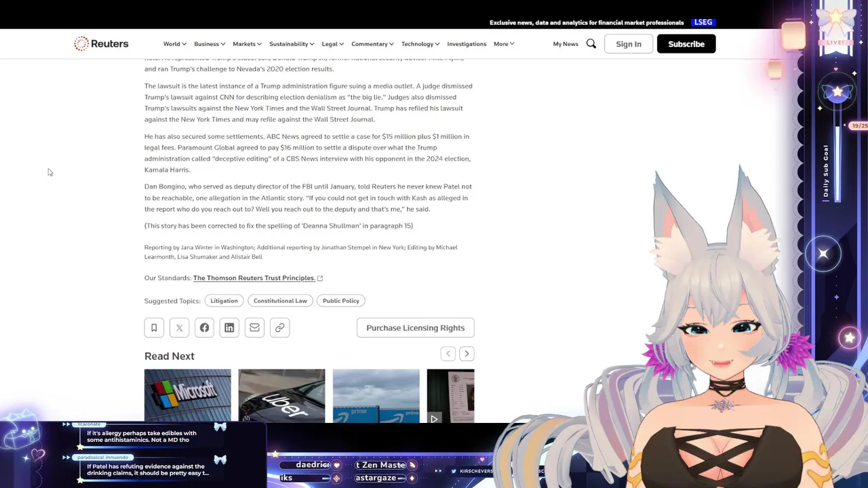Viewport: 868px width, 488px height.
Task: Select the Constitutional Law topic tag
Action: [x=280, y=301]
